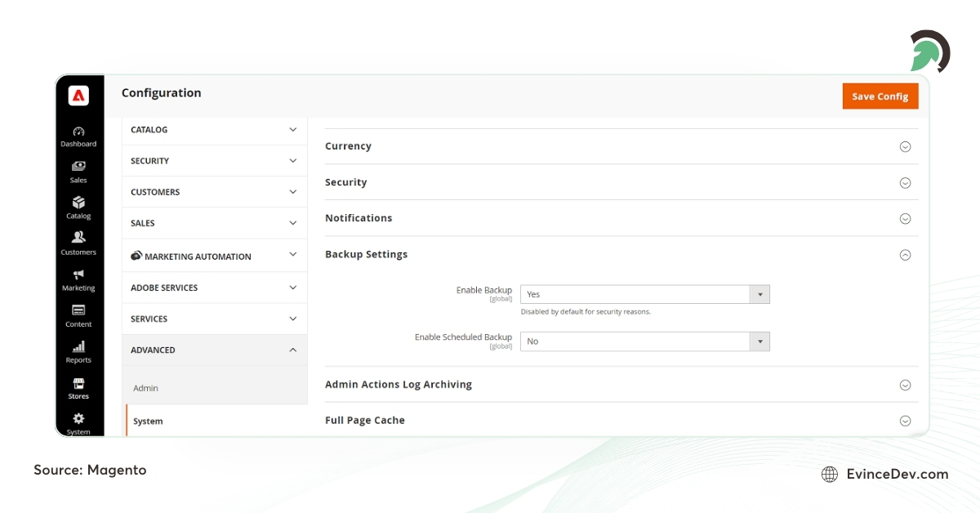980x513 pixels.
Task: Collapse the Backup Settings section
Action: pos(905,254)
